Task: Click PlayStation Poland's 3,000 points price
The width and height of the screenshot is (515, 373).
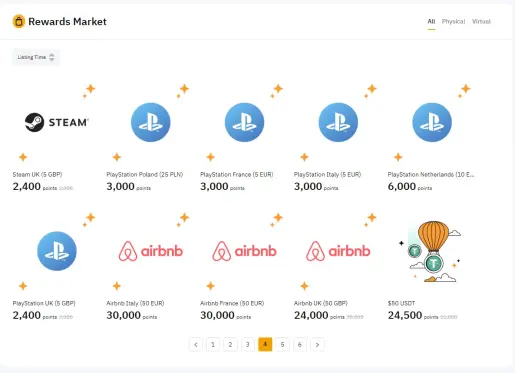Action: click(128, 186)
